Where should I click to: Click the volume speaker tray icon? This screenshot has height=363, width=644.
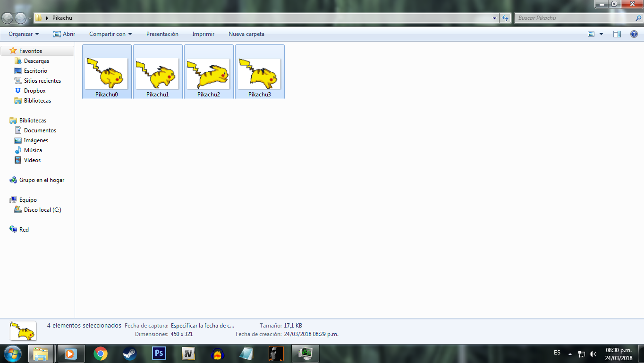click(x=593, y=354)
